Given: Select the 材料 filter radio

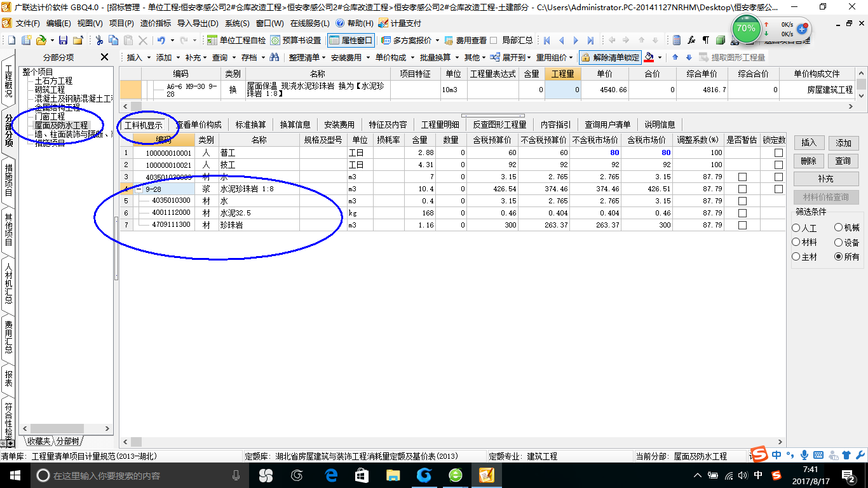Looking at the screenshot, I should [796, 242].
